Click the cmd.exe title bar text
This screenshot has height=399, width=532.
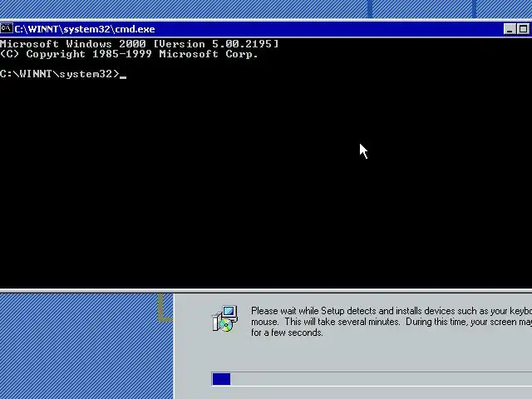[x=85, y=29]
